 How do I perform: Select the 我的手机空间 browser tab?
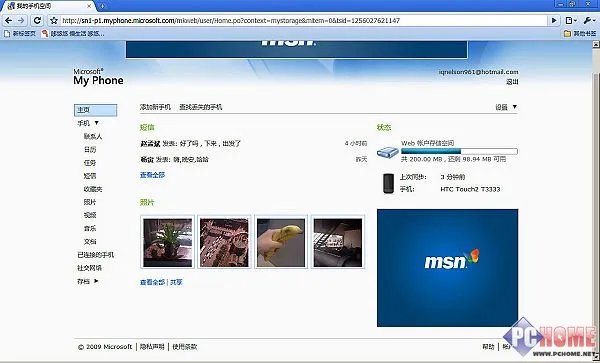(49, 6)
